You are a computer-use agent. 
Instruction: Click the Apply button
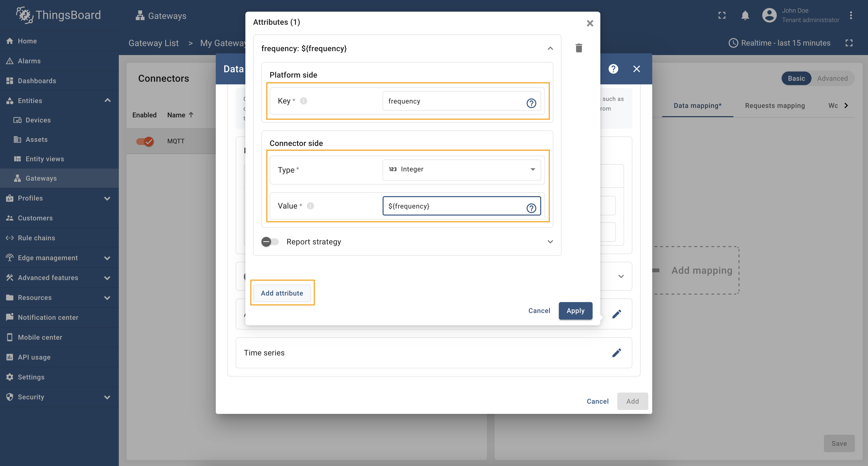pos(575,311)
